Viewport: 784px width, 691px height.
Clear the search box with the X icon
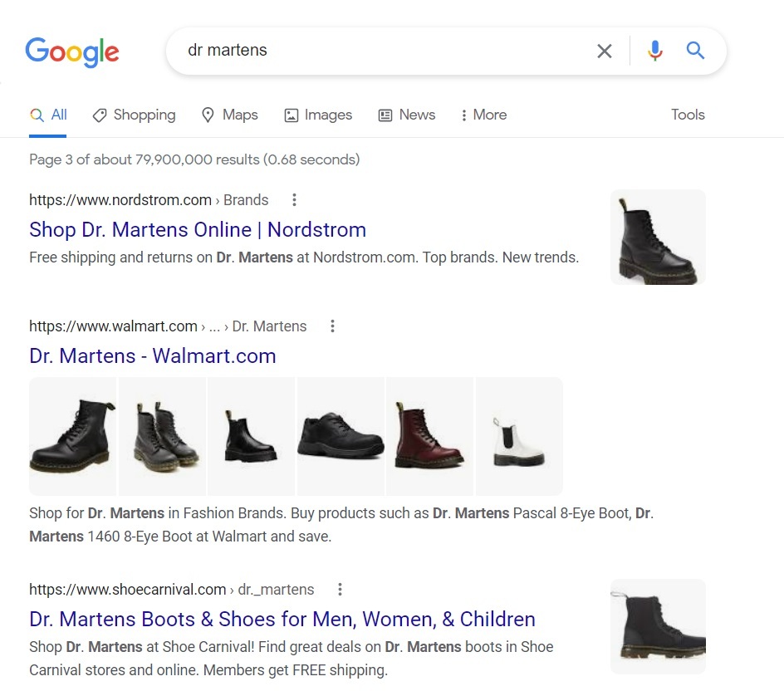coord(605,51)
